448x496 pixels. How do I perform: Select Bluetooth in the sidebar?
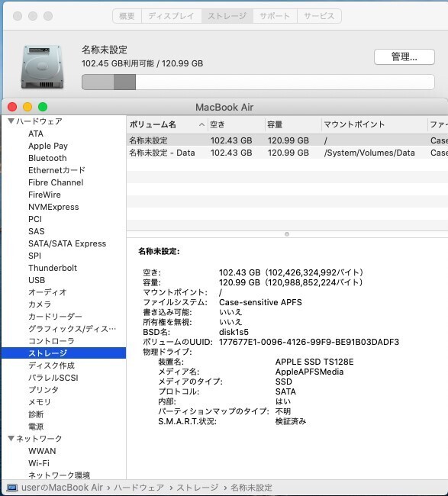pyautogui.click(x=47, y=158)
